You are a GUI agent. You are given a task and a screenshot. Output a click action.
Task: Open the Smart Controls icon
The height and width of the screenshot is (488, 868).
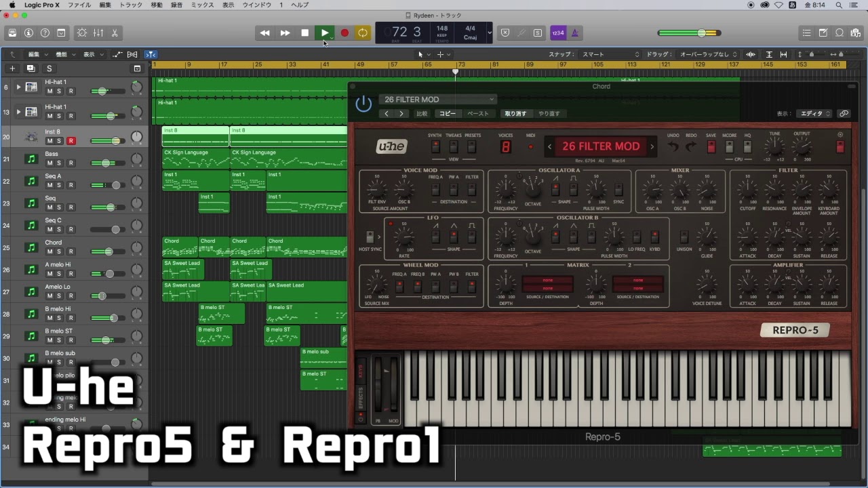click(x=82, y=33)
